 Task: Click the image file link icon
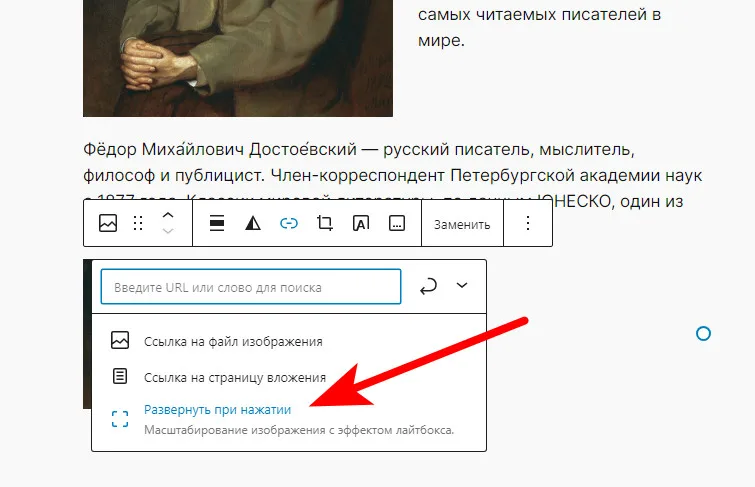(x=120, y=340)
